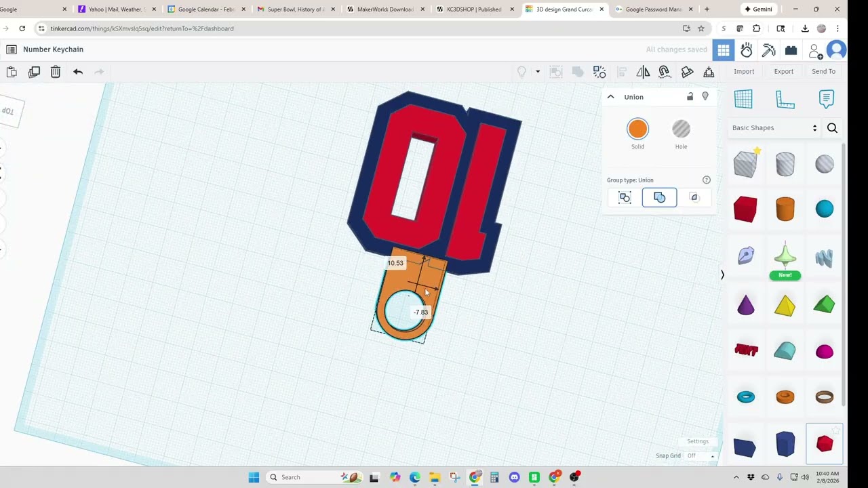Click the Send To button

click(x=823, y=71)
